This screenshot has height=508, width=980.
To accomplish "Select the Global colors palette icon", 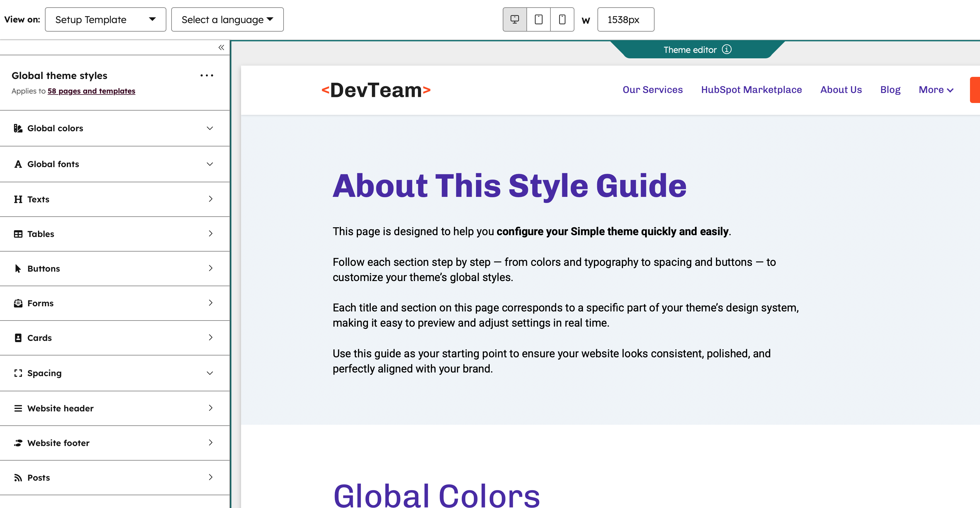I will (18, 128).
